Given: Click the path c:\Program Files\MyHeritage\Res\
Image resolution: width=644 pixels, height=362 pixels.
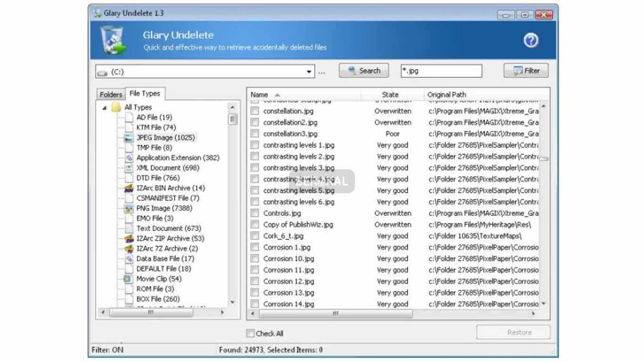Looking at the screenshot, I should 479,224.
